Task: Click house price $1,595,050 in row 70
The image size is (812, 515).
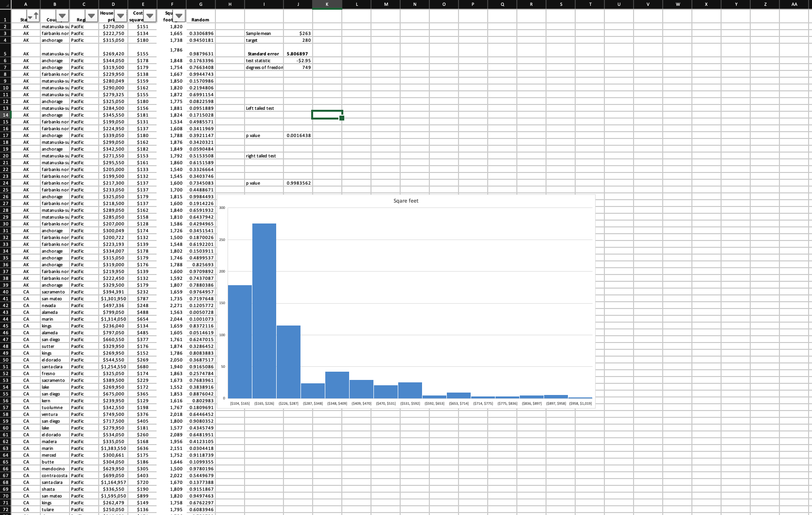Action: [x=113, y=496]
